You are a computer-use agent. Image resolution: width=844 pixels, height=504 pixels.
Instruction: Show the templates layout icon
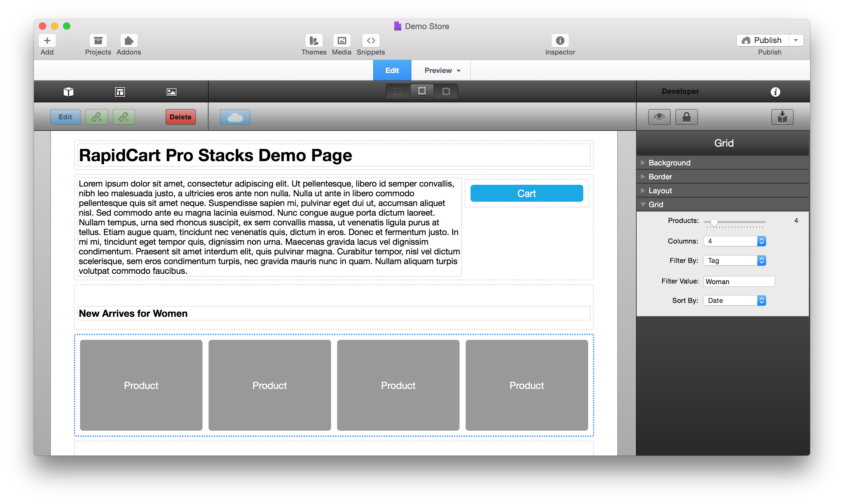pyautogui.click(x=120, y=92)
